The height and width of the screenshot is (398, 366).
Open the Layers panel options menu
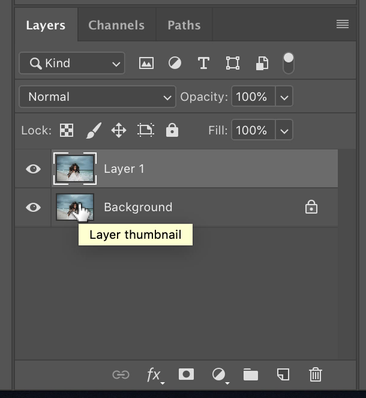point(343,24)
